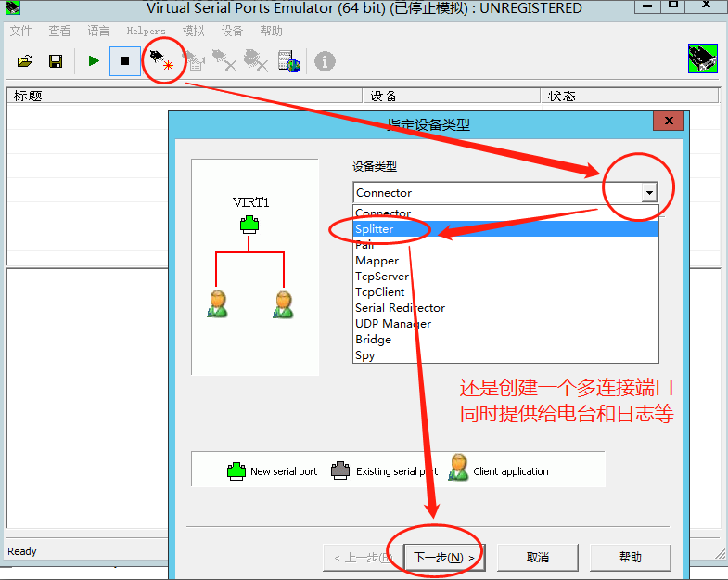The width and height of the screenshot is (728, 580).
Task: Select UDP Manager option
Action: [x=505, y=324]
